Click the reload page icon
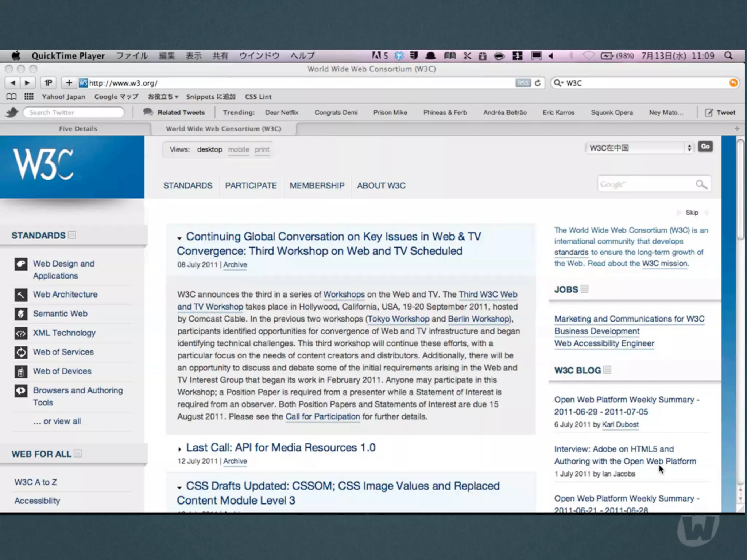747x560 pixels. (x=537, y=83)
